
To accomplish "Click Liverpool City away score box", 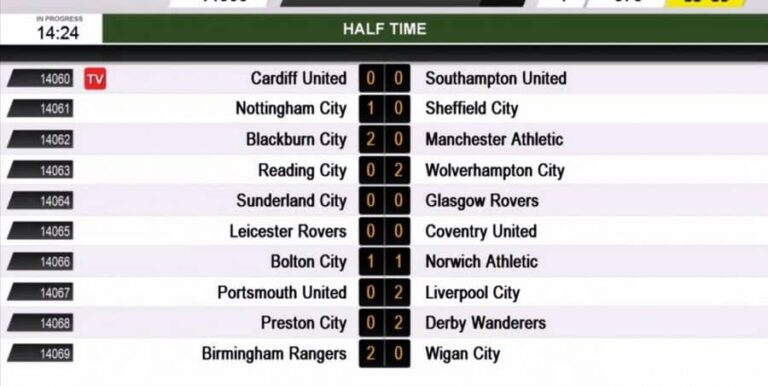I will 398,292.
